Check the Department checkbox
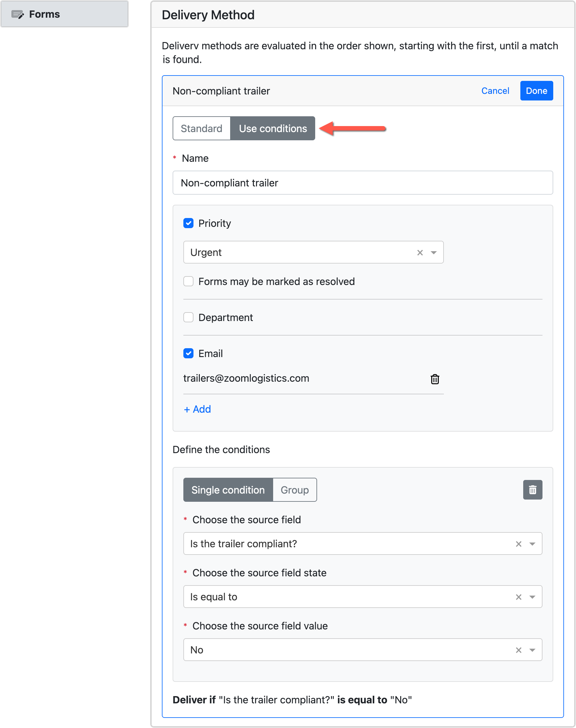The image size is (576, 728). [x=188, y=317]
